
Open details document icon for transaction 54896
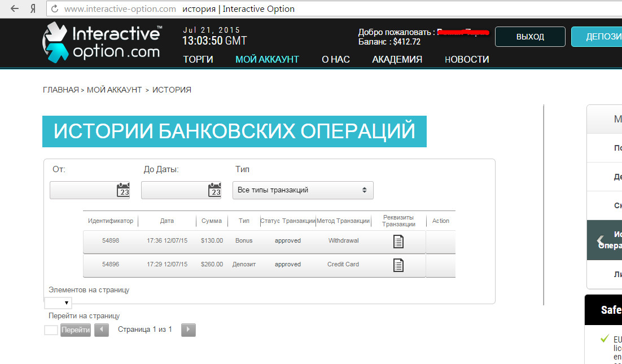pos(398,265)
